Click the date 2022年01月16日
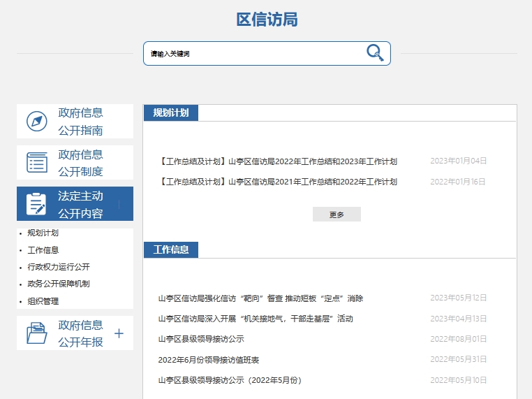532x399 pixels. click(458, 182)
